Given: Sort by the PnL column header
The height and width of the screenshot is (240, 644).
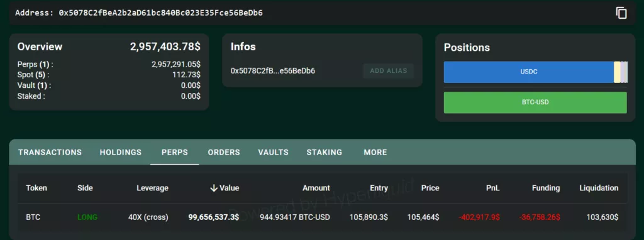Looking at the screenshot, I should [x=492, y=188].
